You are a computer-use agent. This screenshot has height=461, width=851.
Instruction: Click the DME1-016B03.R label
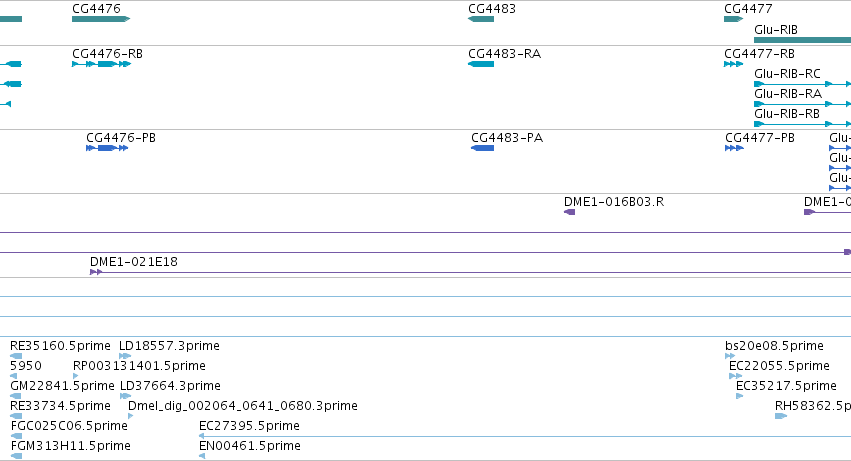pos(614,202)
